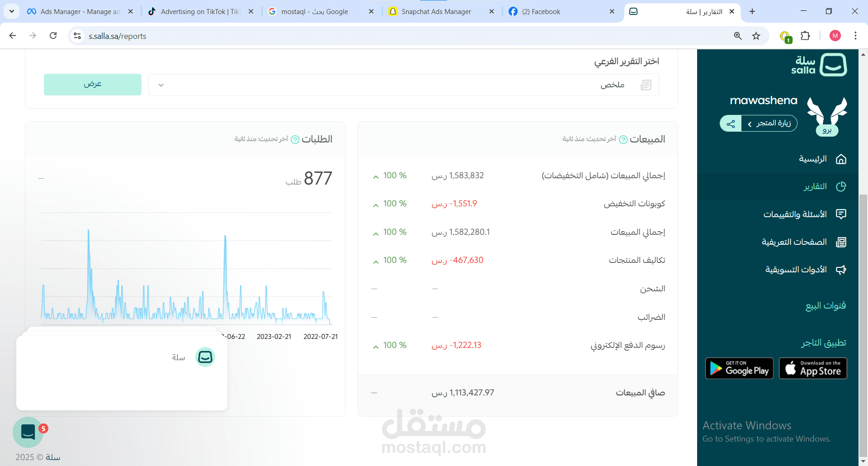Bookmark the page with the star icon

coord(756,36)
